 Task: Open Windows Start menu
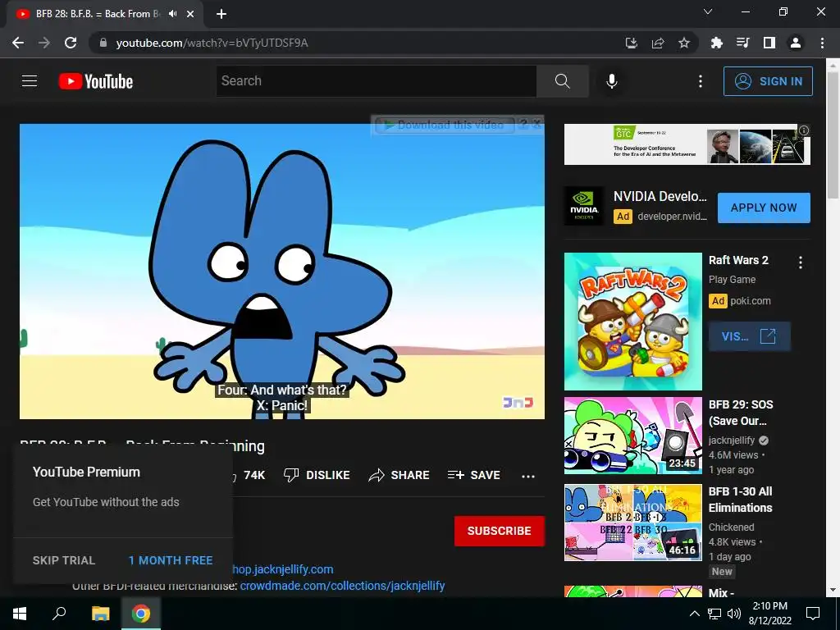pyautogui.click(x=20, y=614)
